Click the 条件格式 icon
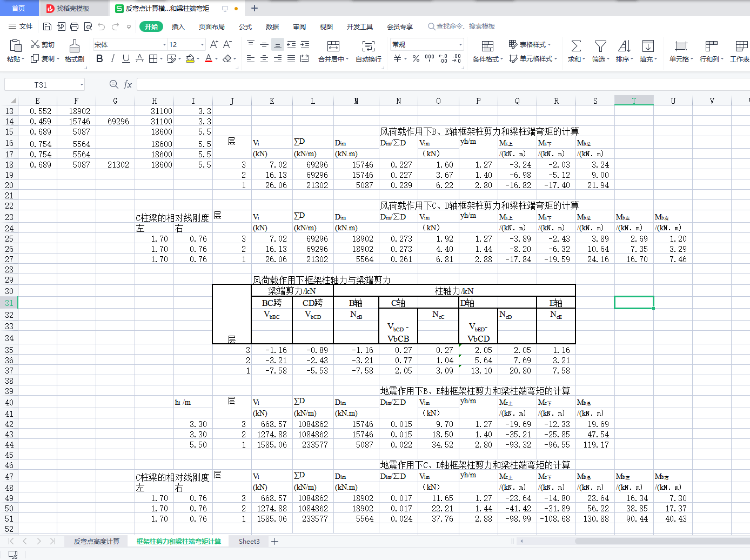Screen dimensions: 750x560 pos(487,46)
